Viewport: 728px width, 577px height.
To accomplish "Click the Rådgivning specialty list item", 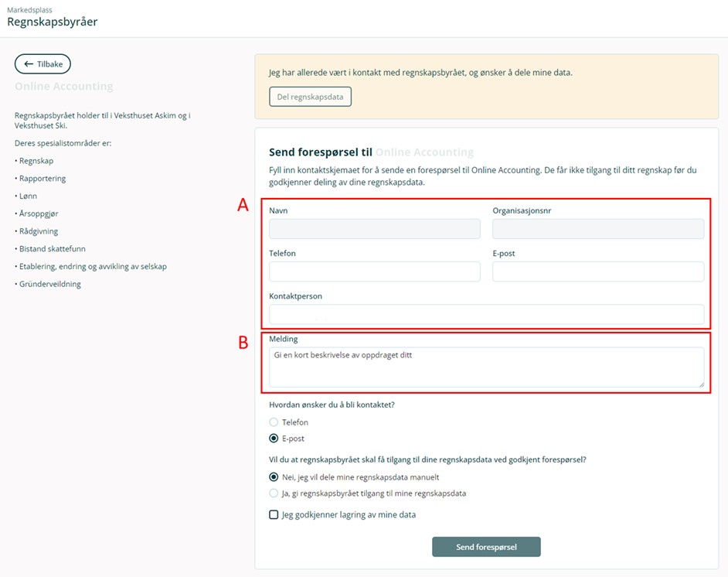I will point(39,231).
